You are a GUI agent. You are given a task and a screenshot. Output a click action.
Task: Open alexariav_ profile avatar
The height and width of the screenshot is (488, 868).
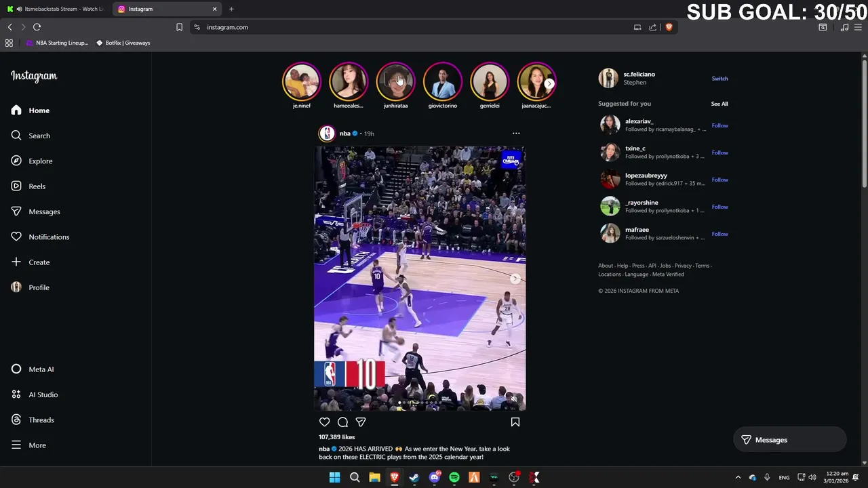pos(610,125)
